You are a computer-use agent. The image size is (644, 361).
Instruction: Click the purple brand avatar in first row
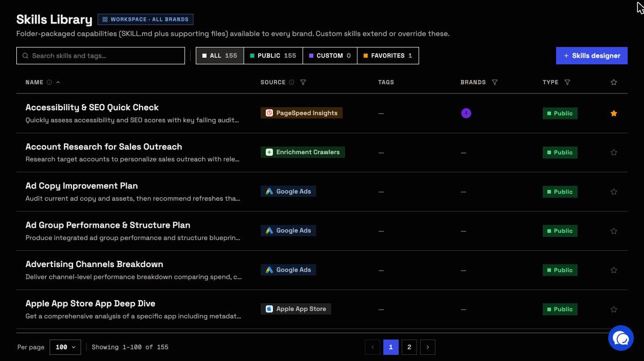(x=466, y=113)
